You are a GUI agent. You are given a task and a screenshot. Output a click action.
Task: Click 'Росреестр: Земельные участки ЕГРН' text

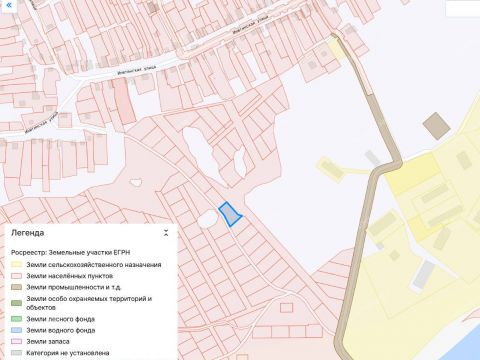70,252
